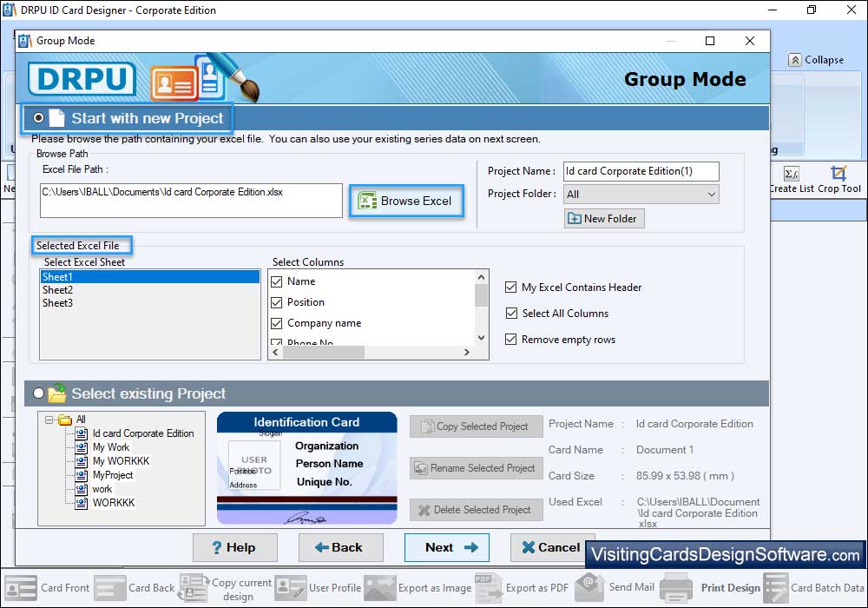
Task: Toggle Remove empty rows checkbox
Action: pyautogui.click(x=511, y=340)
